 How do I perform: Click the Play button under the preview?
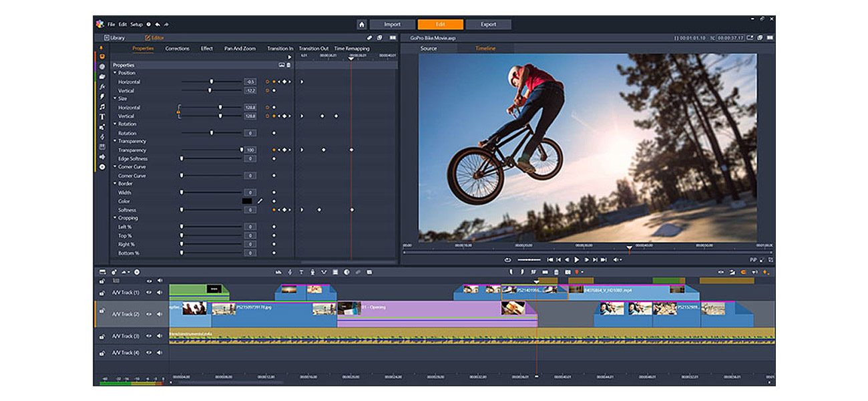coord(577,259)
